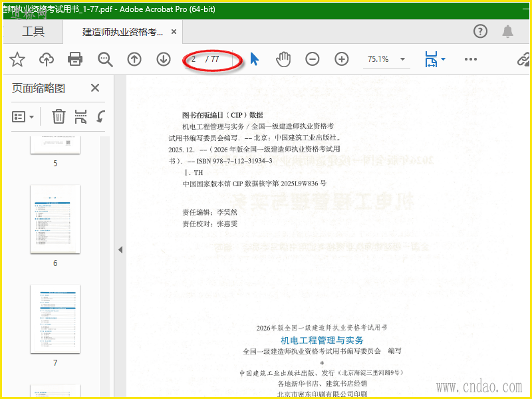Print the document with printer icon
532x399 pixels.
click(x=75, y=59)
